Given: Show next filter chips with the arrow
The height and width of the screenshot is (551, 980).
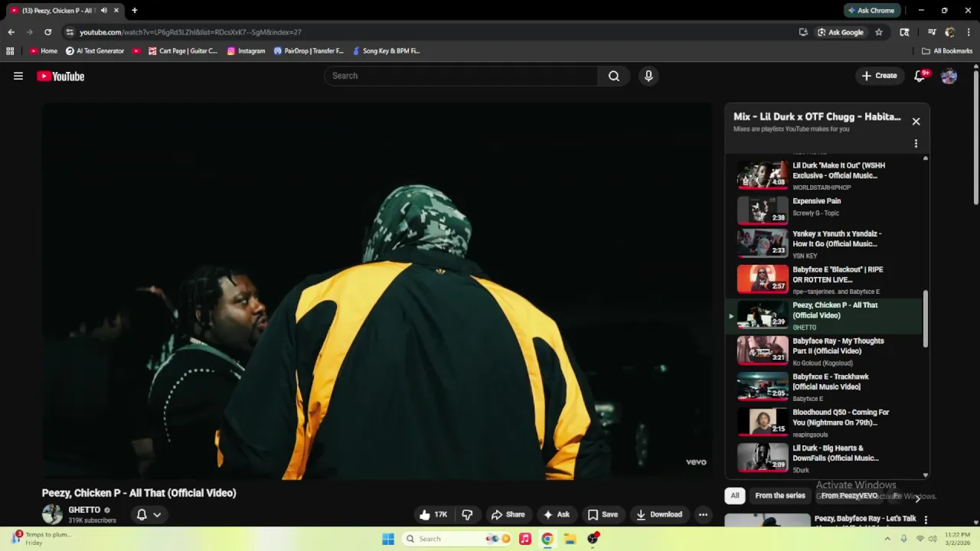Looking at the screenshot, I should point(917,497).
